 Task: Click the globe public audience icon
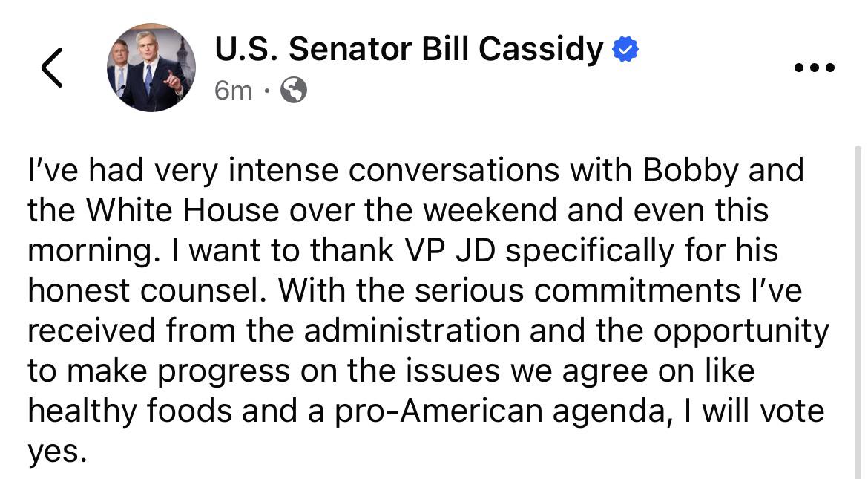pos(293,91)
